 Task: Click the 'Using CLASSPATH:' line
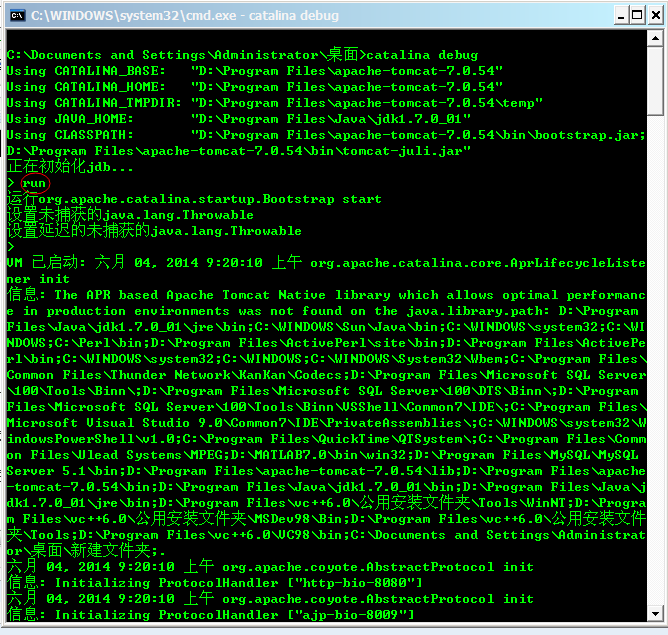pos(326,135)
